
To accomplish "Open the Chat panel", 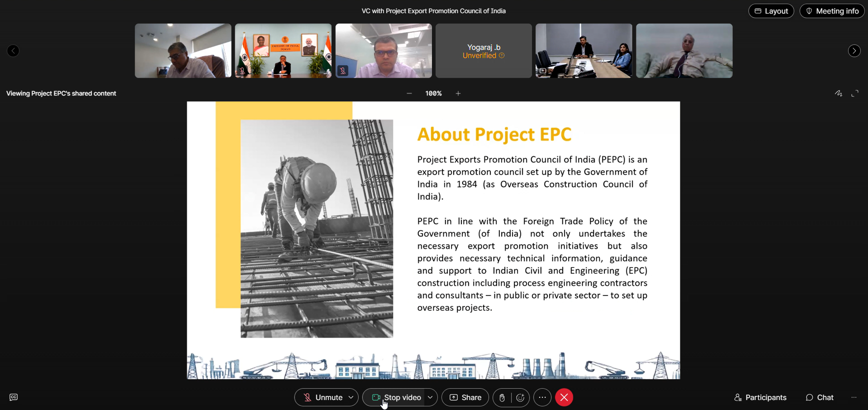I will tap(819, 397).
